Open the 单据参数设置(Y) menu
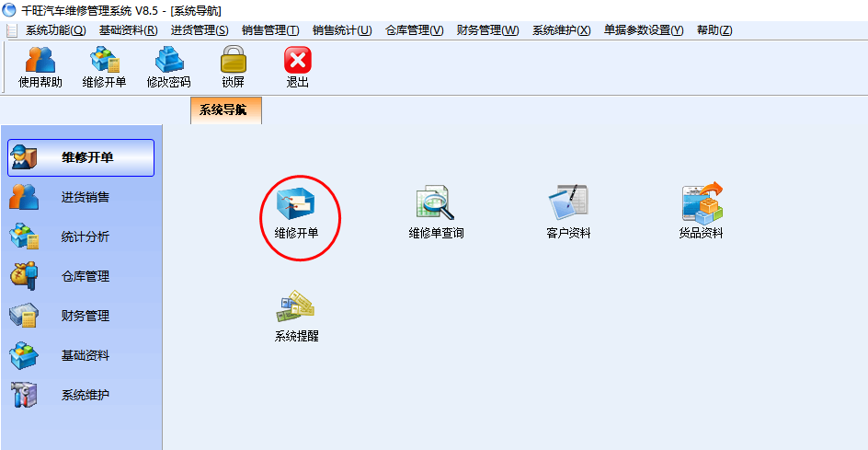 pos(644,30)
